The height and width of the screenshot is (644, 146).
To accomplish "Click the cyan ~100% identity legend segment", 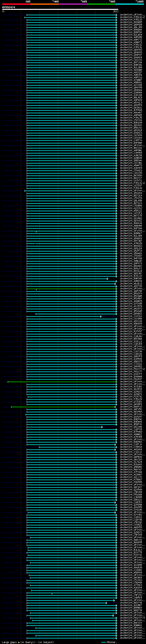I will point(130,4).
